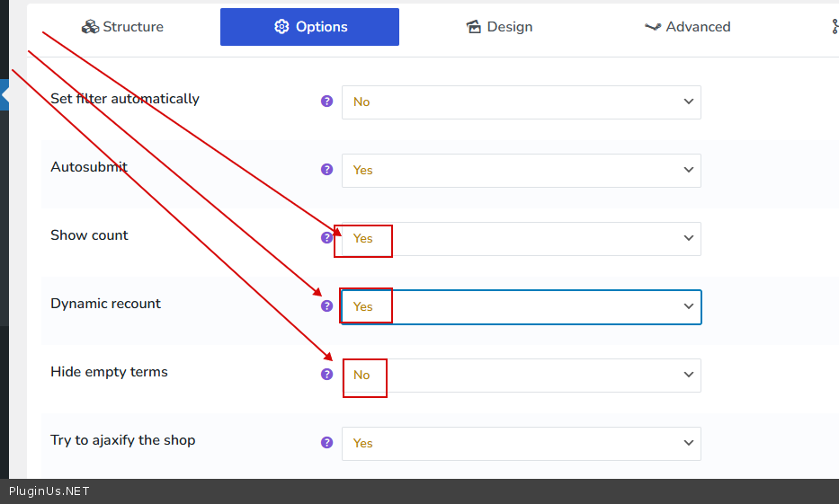This screenshot has width=839, height=504.
Task: Open the Design tab
Action: tap(499, 27)
